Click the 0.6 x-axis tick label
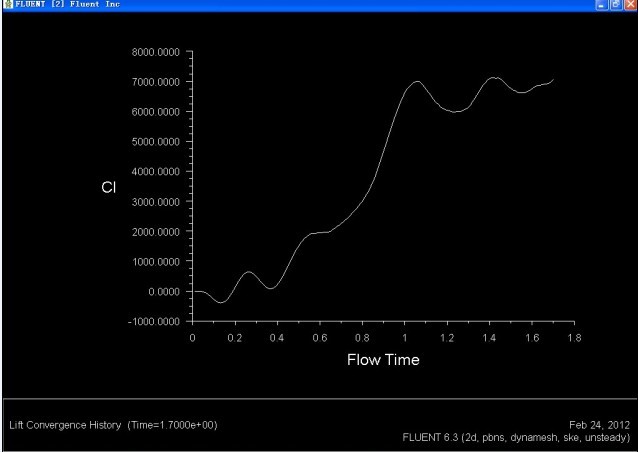This screenshot has width=638, height=452. [x=320, y=338]
